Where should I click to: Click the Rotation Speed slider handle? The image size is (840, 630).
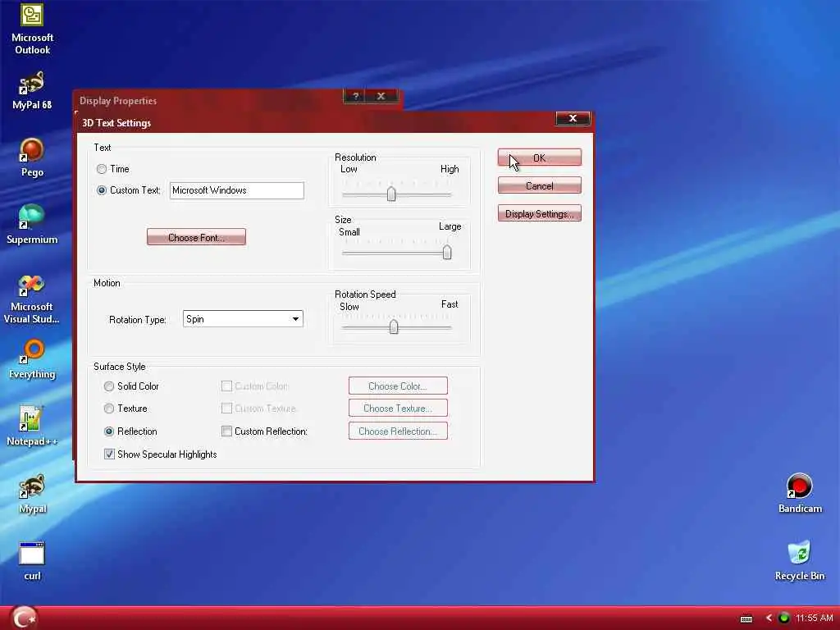coord(394,326)
